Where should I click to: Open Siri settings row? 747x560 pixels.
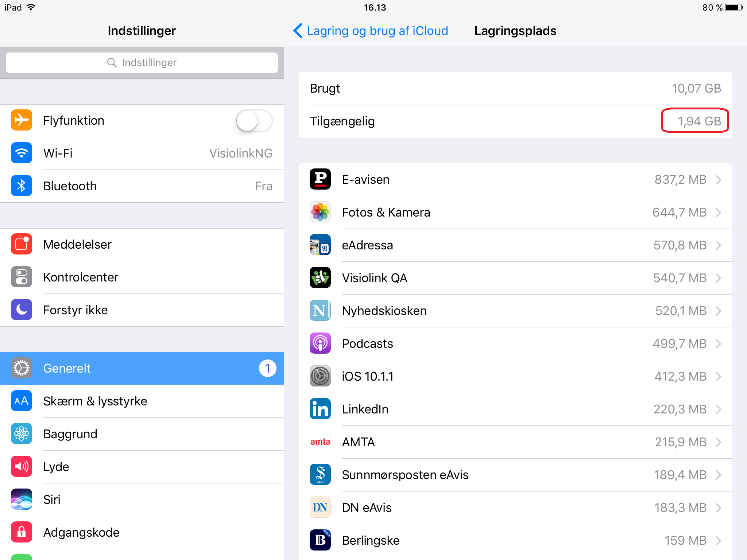coord(142,500)
